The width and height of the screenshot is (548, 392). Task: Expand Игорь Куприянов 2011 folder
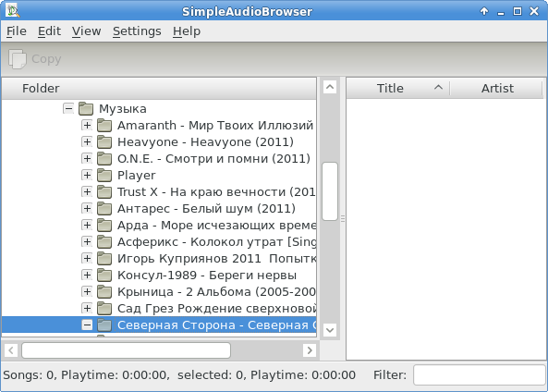[87, 259]
